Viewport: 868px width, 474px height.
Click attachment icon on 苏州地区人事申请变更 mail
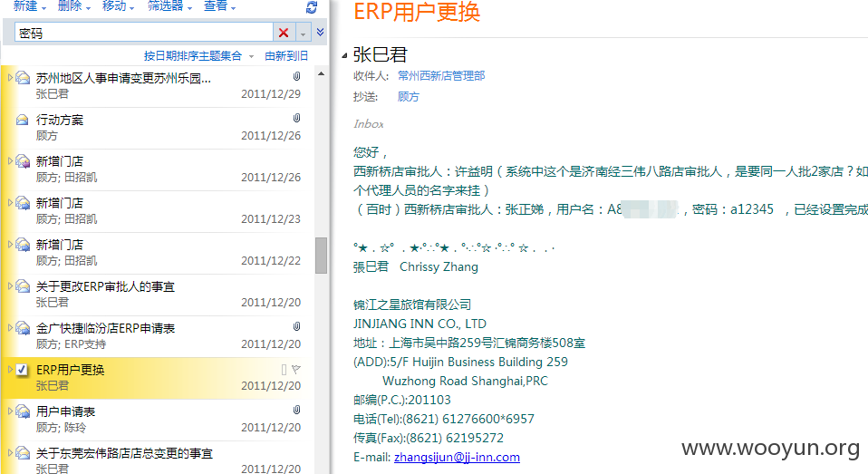tap(296, 76)
